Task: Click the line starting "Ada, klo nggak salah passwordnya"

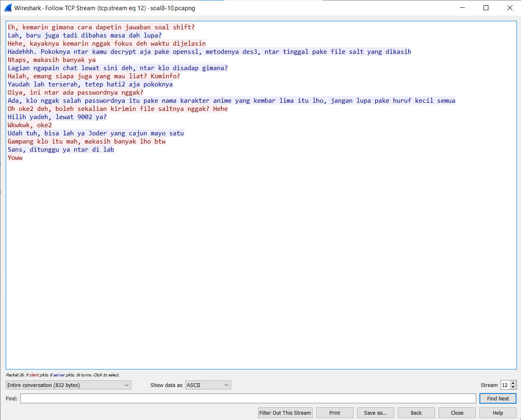Action: click(x=232, y=101)
